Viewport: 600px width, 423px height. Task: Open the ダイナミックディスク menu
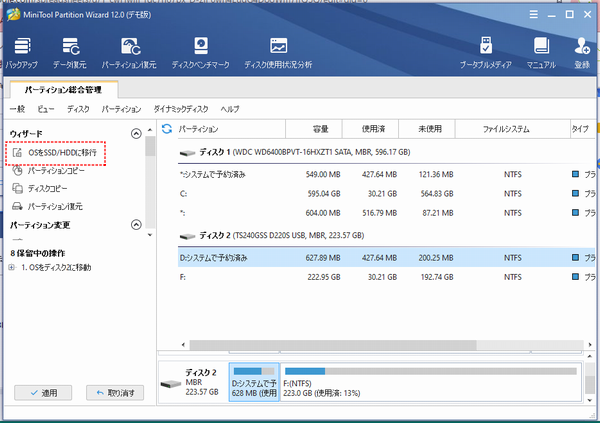coord(181,109)
